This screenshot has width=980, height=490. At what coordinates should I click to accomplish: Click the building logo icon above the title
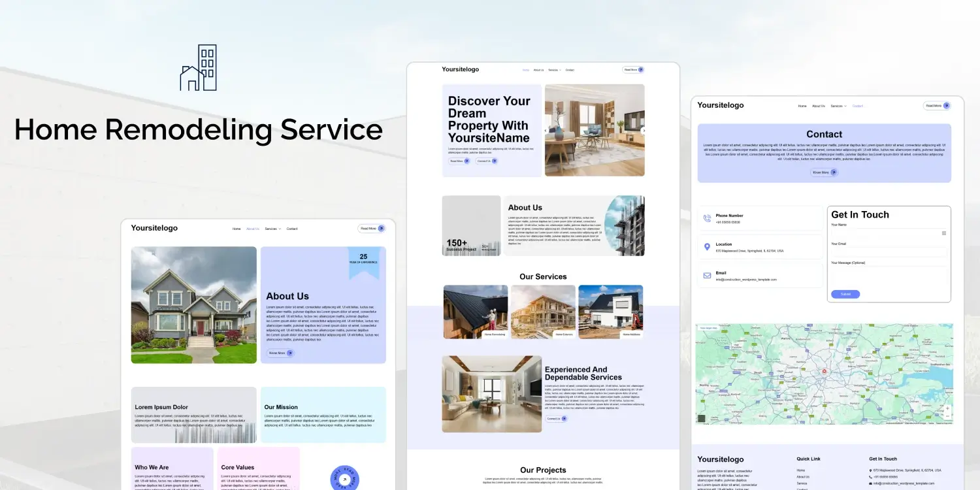(199, 67)
